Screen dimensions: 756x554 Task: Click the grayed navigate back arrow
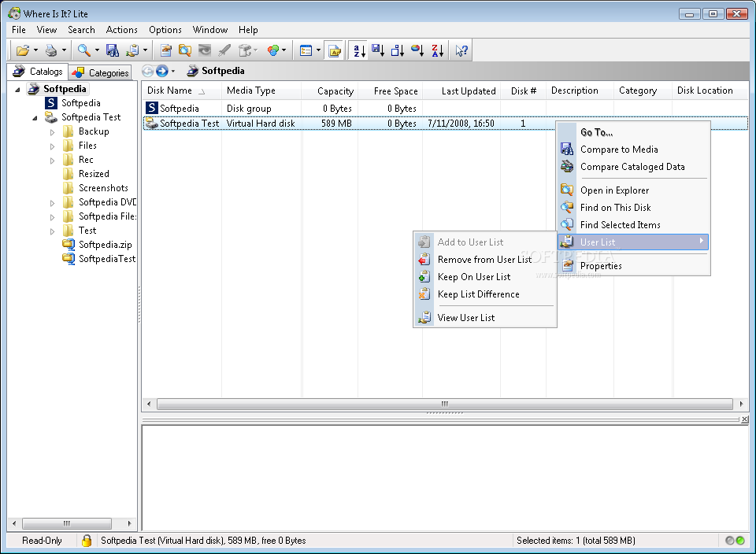coord(147,72)
